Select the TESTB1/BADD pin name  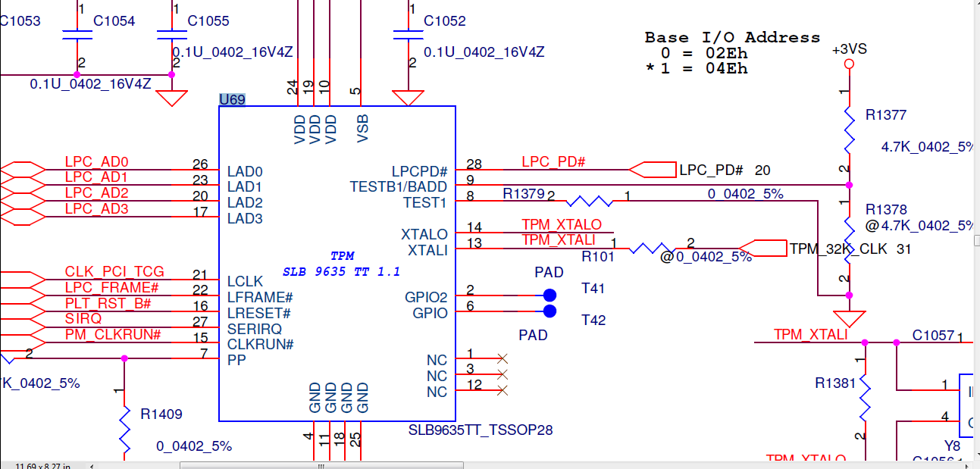pos(398,186)
